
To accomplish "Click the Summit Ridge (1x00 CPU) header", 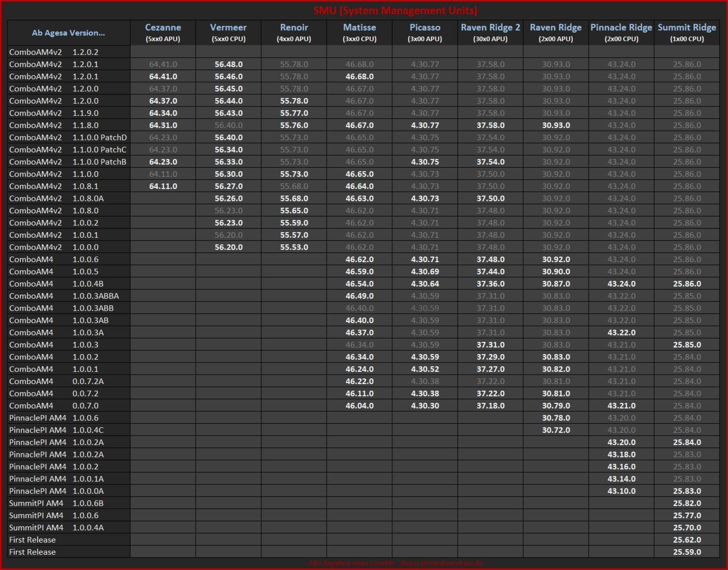I will click(687, 33).
